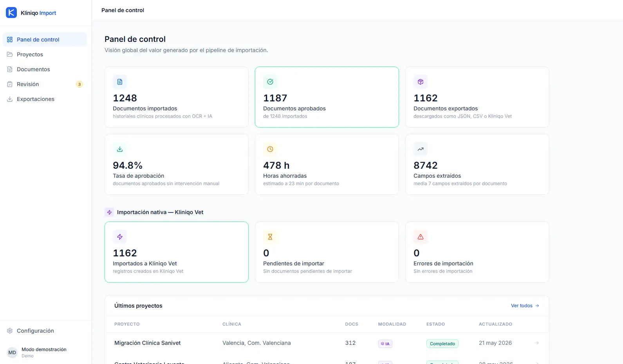Screen dimensions: 623x364
Task: Click the CLÍNICA column header
Action: pos(232,324)
